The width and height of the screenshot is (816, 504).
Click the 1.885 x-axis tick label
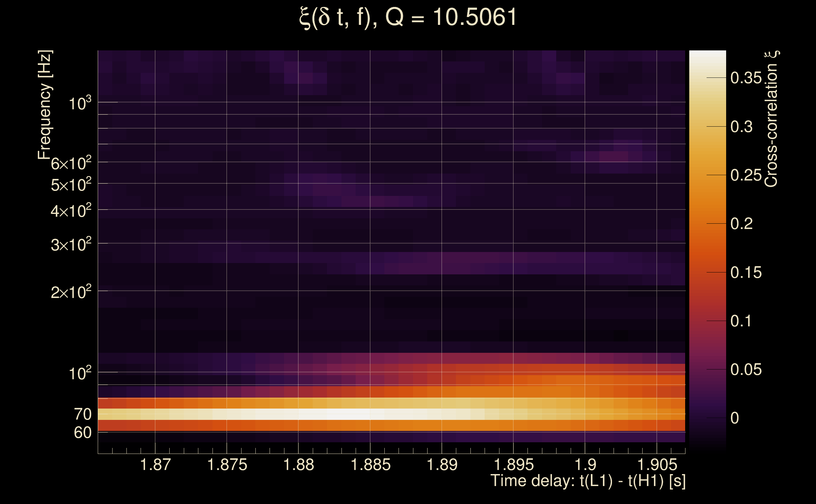[370, 465]
